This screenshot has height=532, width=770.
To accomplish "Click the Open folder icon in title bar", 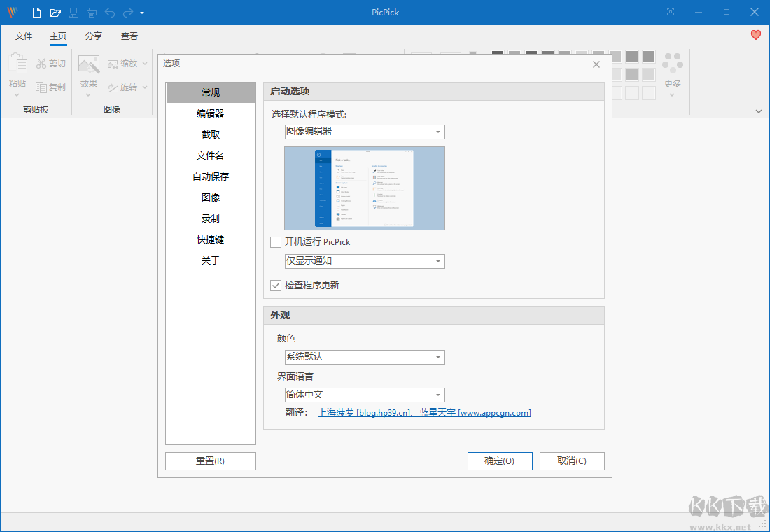I will [x=55, y=13].
